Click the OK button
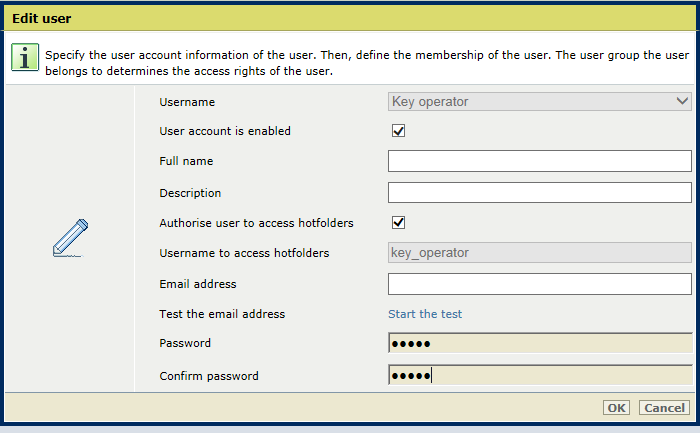Screen dimensions: 700x433 [616, 408]
